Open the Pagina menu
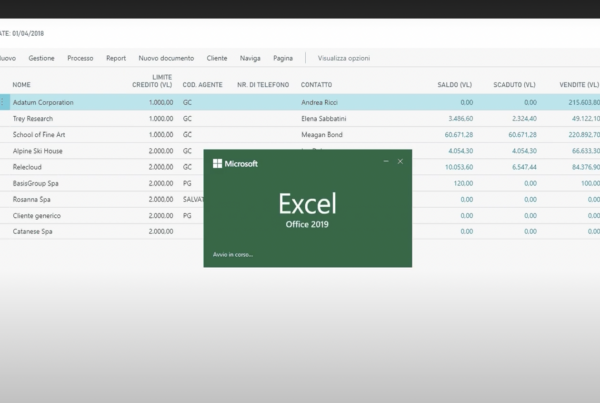The height and width of the screenshot is (403, 600). (x=283, y=58)
